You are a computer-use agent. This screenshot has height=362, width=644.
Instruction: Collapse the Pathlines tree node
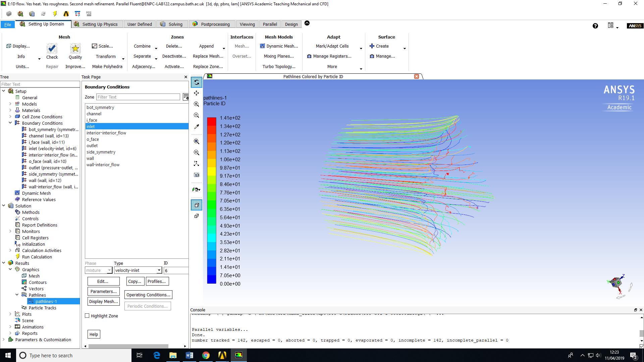click(17, 295)
